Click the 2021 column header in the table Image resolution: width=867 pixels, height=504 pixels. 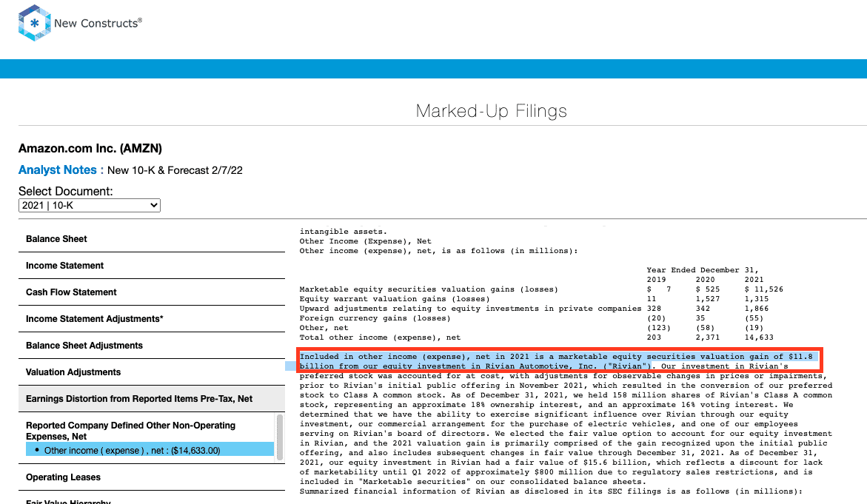[x=754, y=280]
